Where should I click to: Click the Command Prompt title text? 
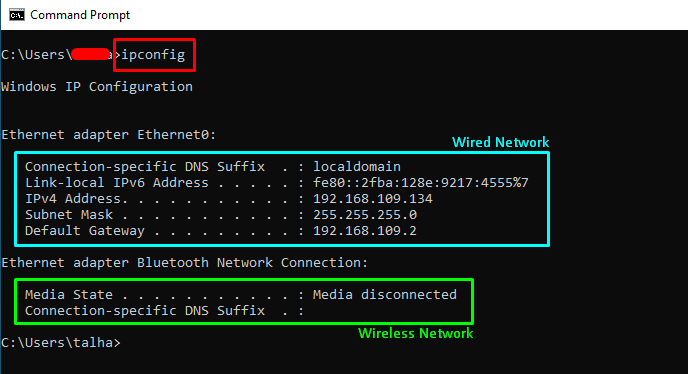coord(80,15)
